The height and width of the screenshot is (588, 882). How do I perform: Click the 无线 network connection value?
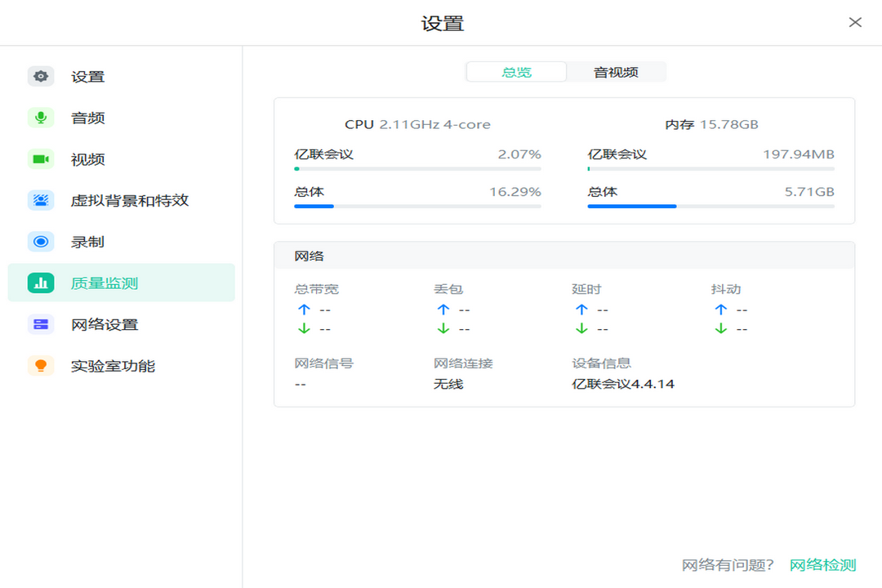coord(450,384)
